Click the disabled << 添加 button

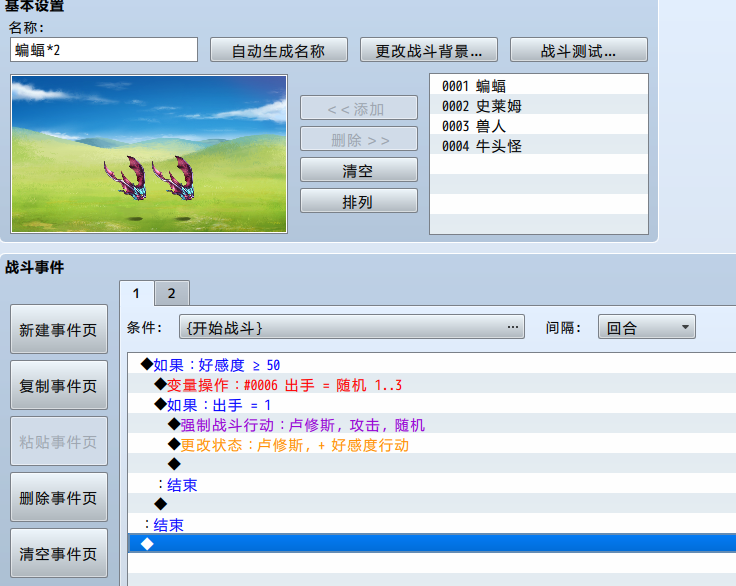coord(359,108)
